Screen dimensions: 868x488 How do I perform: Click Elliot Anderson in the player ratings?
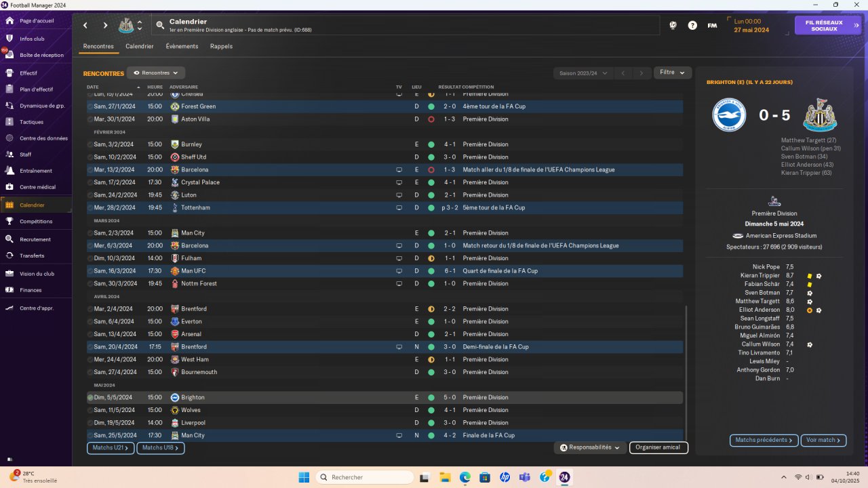click(759, 310)
